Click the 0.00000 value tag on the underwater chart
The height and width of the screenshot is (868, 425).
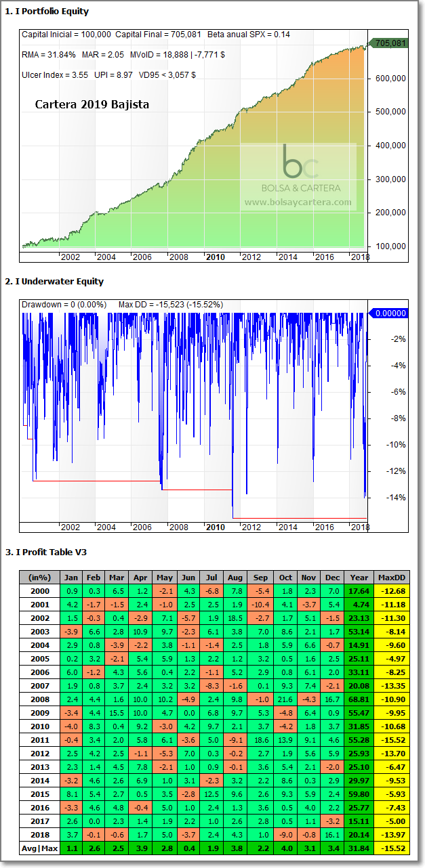pyautogui.click(x=388, y=313)
